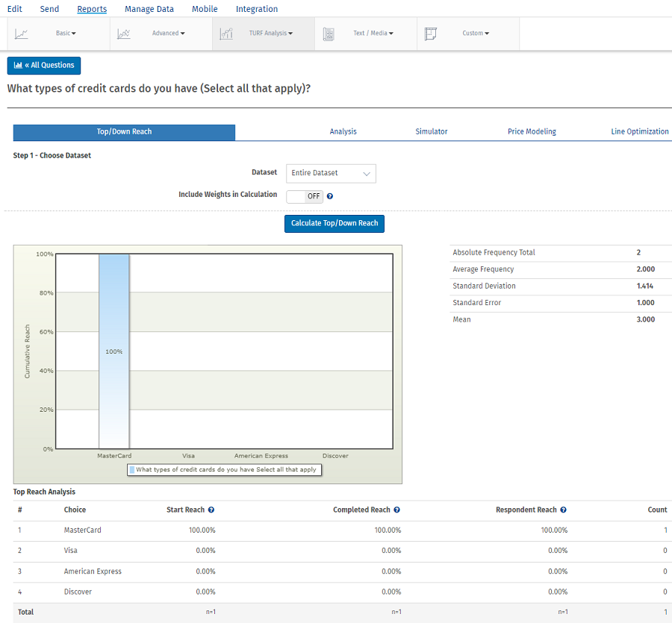Click the MasterCard 100% bar in chart
The height and width of the screenshot is (623, 672).
(114, 351)
